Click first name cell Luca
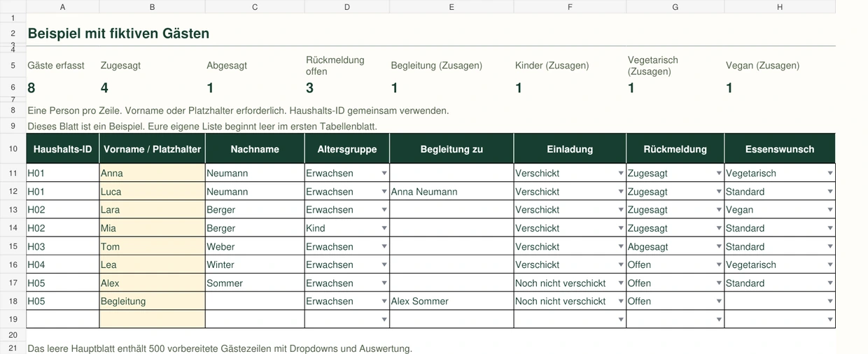868x354 pixels. tap(152, 192)
